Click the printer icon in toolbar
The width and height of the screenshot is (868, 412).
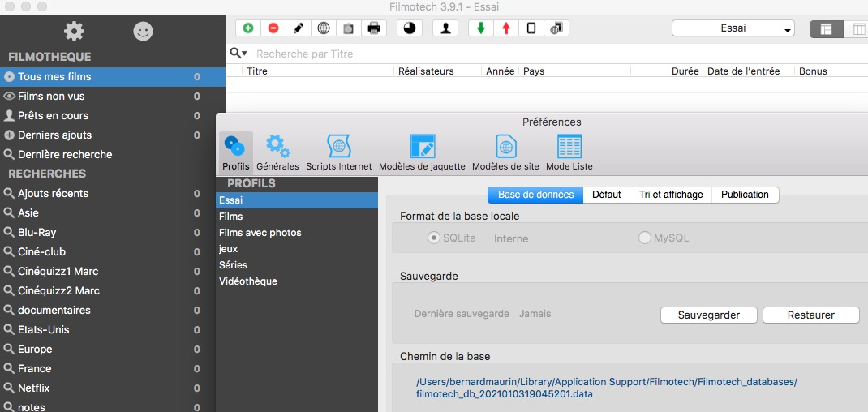tap(374, 28)
